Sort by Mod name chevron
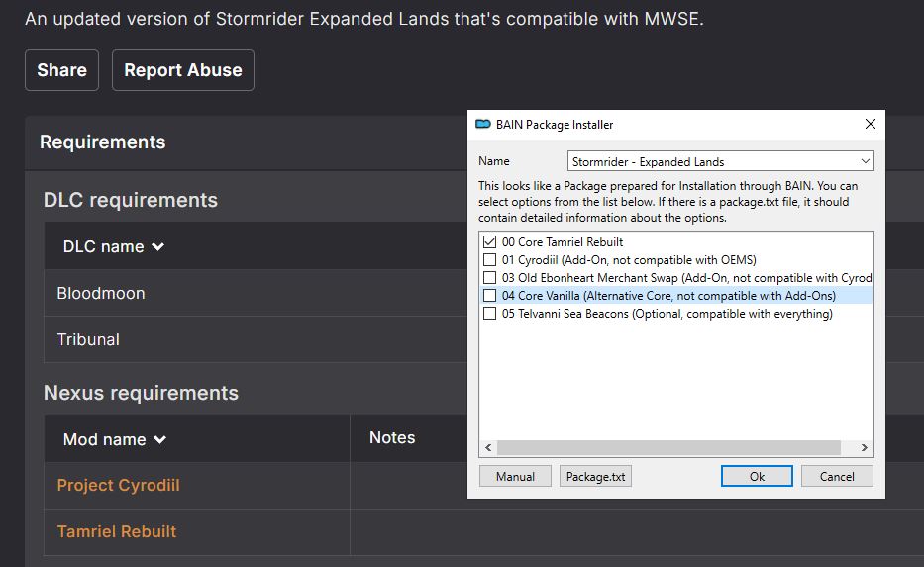Screen dimensions: 924x567 tap(159, 439)
